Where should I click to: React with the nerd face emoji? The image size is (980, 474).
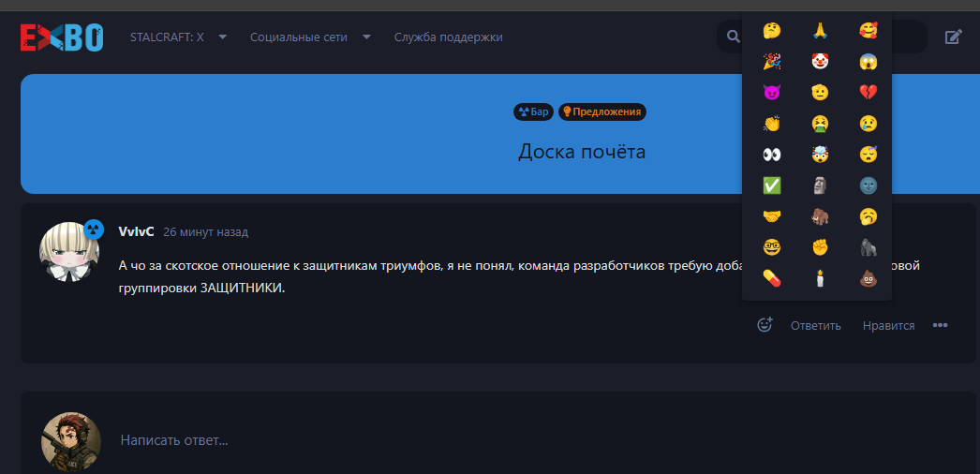[772, 248]
